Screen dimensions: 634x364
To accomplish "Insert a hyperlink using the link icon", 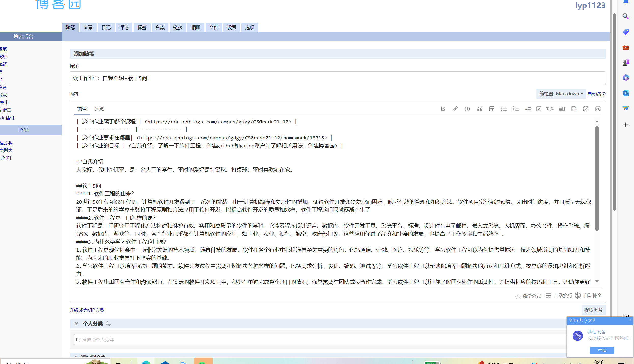I will [x=455, y=109].
